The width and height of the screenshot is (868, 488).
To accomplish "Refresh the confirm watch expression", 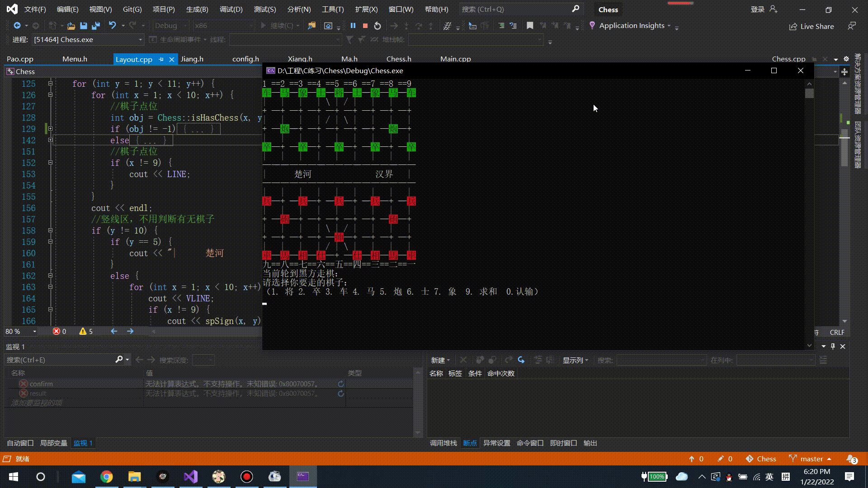I will (x=341, y=384).
